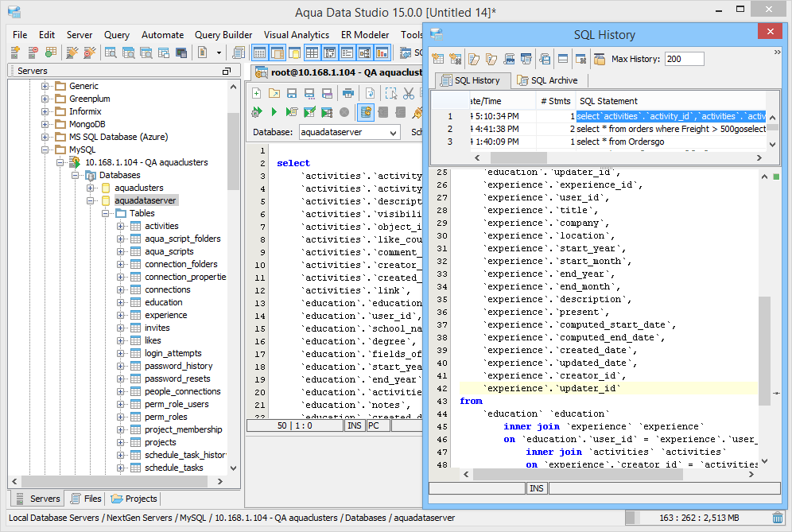Click the window icon with X in SQL History toolbar
This screenshot has height=532, width=792.
click(x=580, y=59)
